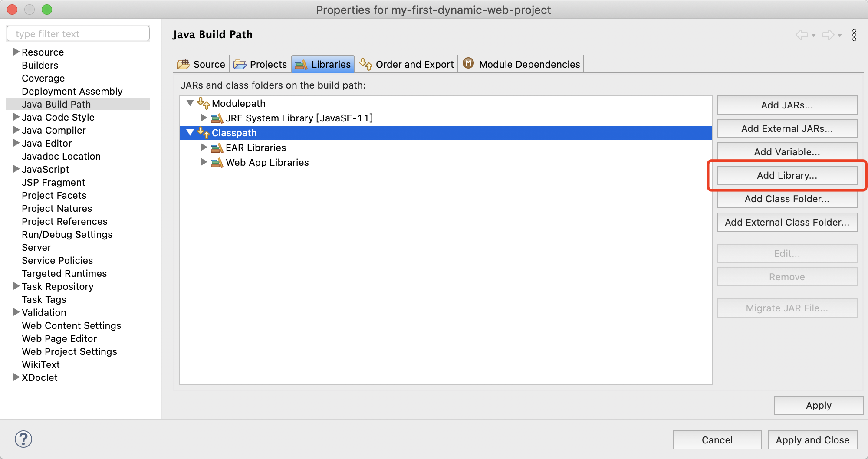The width and height of the screenshot is (868, 459).
Task: Click the forward navigation arrow icon
Action: 828,35
